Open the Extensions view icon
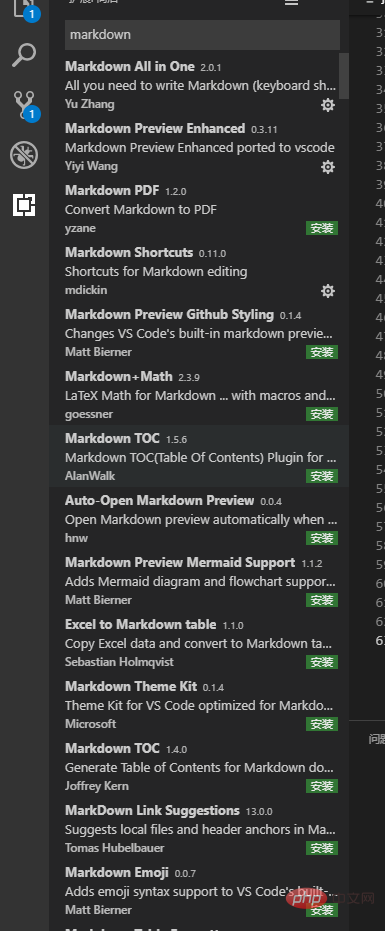 [24, 205]
